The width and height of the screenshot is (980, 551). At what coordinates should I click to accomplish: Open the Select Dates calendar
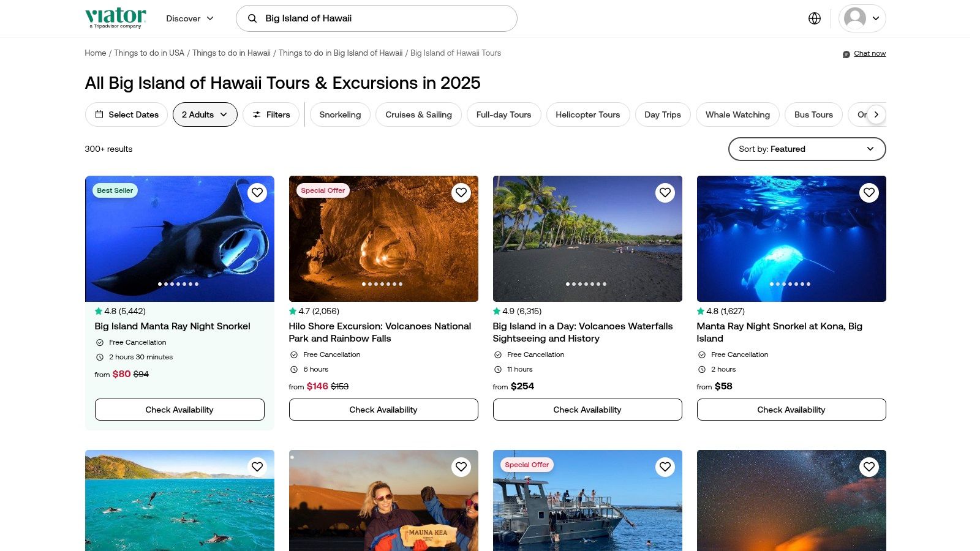126,114
